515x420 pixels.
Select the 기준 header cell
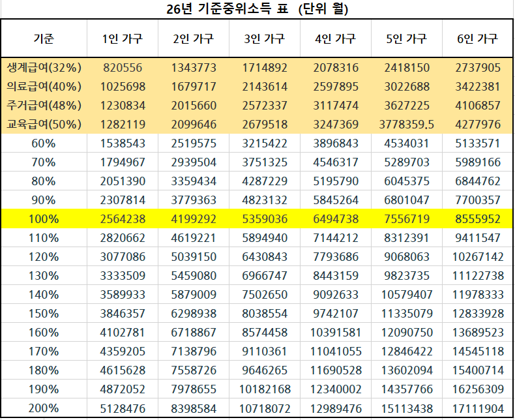[x=44, y=38]
